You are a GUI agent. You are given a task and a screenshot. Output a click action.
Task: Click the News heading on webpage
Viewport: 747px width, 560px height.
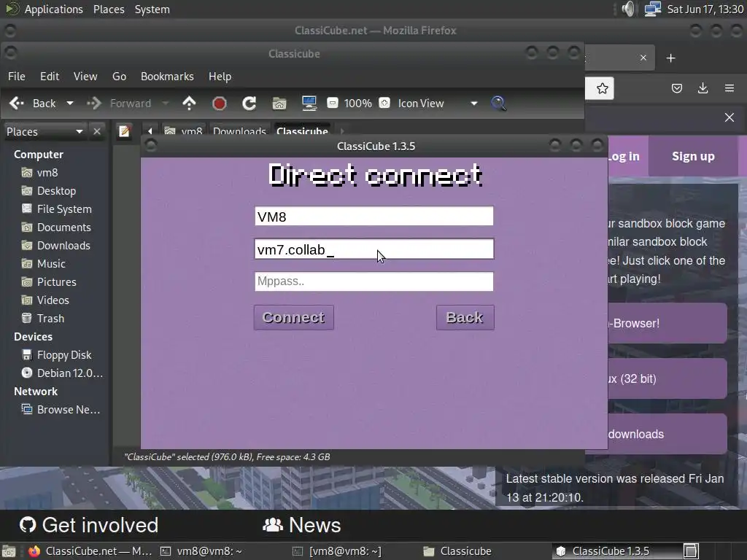pyautogui.click(x=301, y=525)
